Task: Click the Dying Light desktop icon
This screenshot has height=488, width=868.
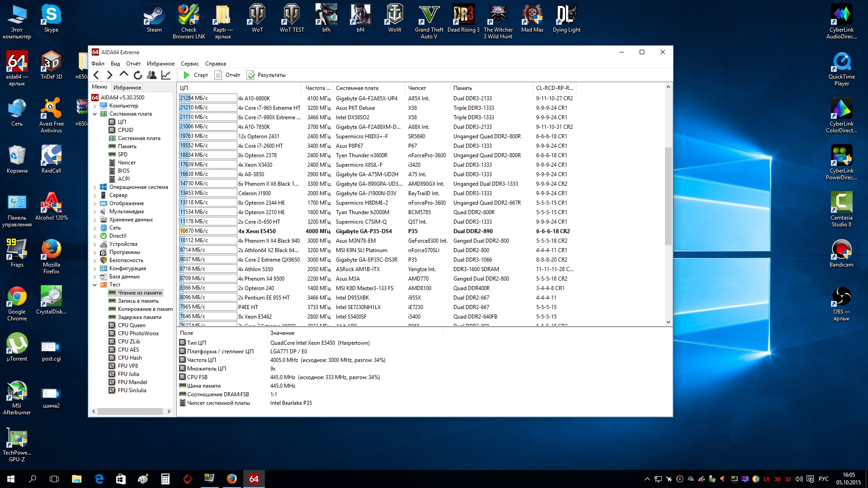Action: (x=566, y=19)
